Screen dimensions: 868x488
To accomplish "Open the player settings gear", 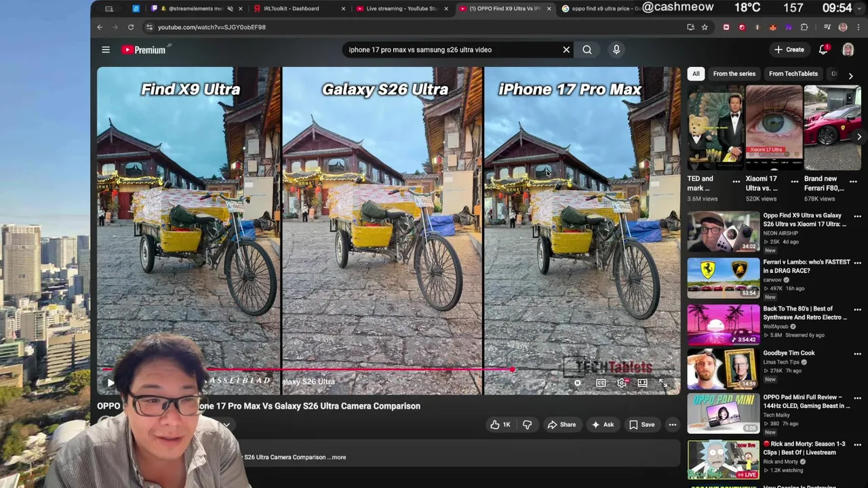I will 622,383.
